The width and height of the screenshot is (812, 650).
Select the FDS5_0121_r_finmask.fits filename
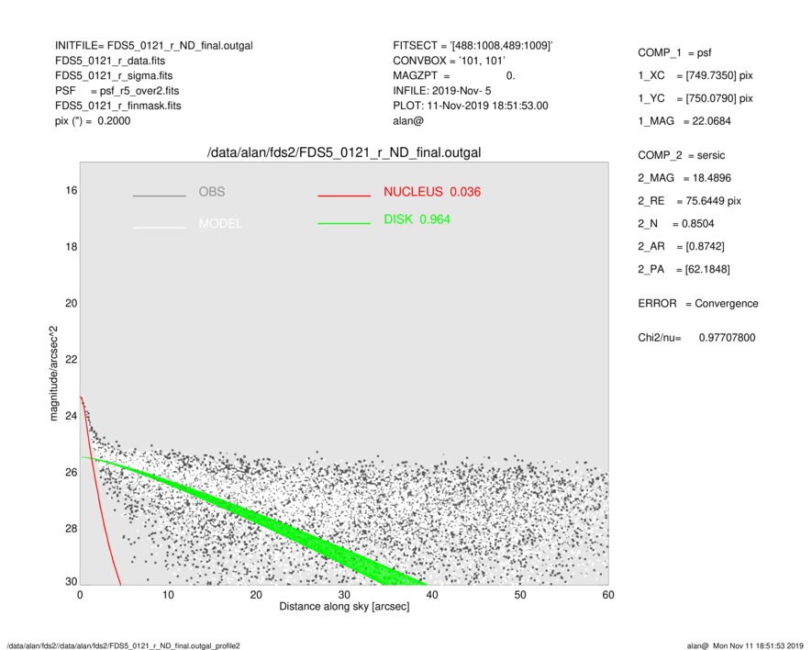click(118, 106)
